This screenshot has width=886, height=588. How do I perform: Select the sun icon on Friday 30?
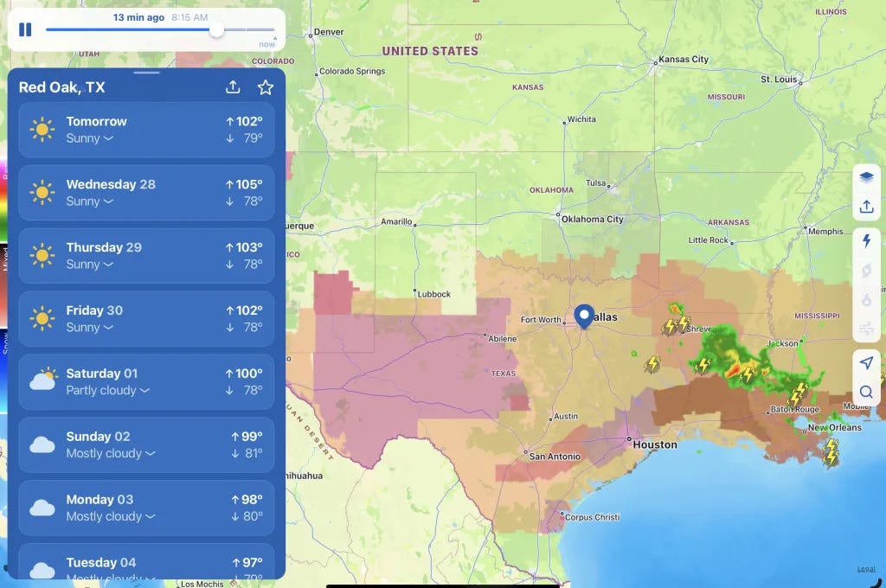pos(42,318)
